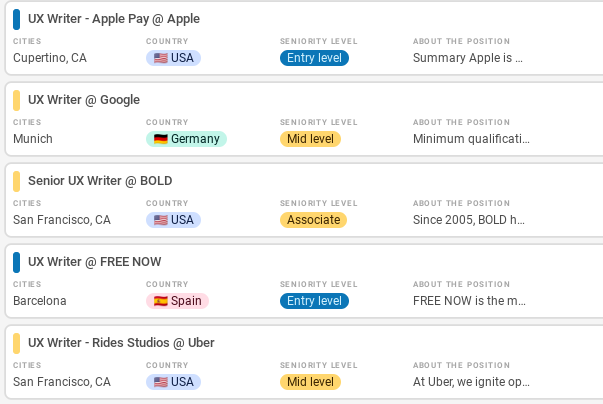The image size is (603, 404).
Task: Click blue color bar on Apple Pay card
Action: coord(16,19)
